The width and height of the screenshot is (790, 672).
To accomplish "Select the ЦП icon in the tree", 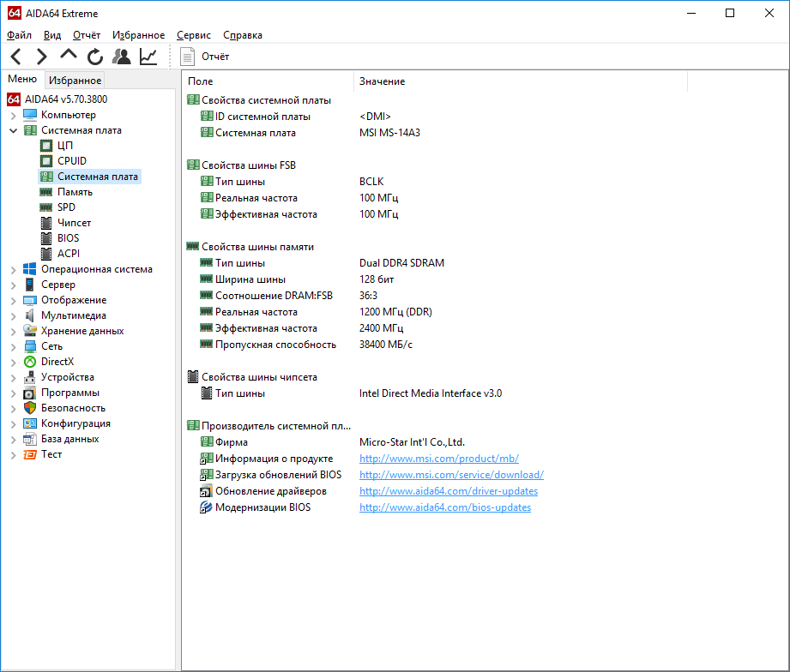I will click(x=46, y=146).
